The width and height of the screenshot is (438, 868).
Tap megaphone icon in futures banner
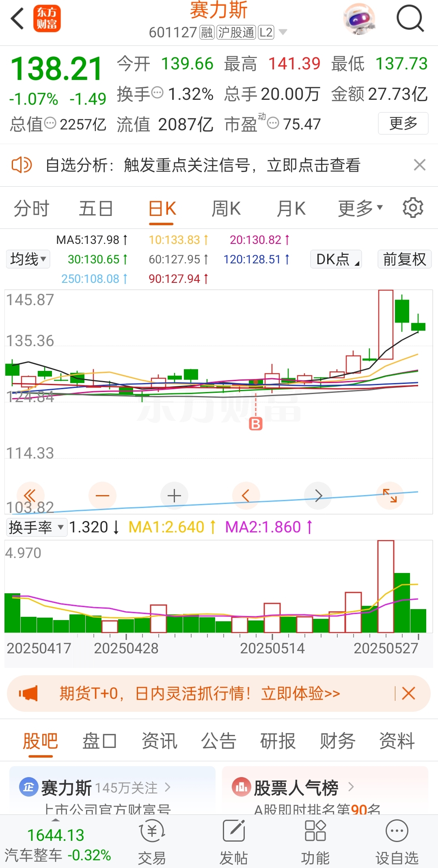(x=28, y=694)
